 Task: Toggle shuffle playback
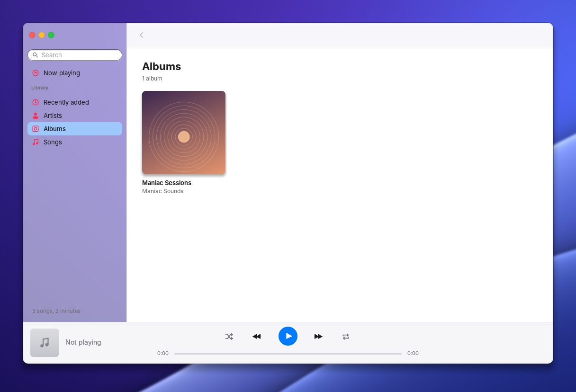tap(229, 337)
